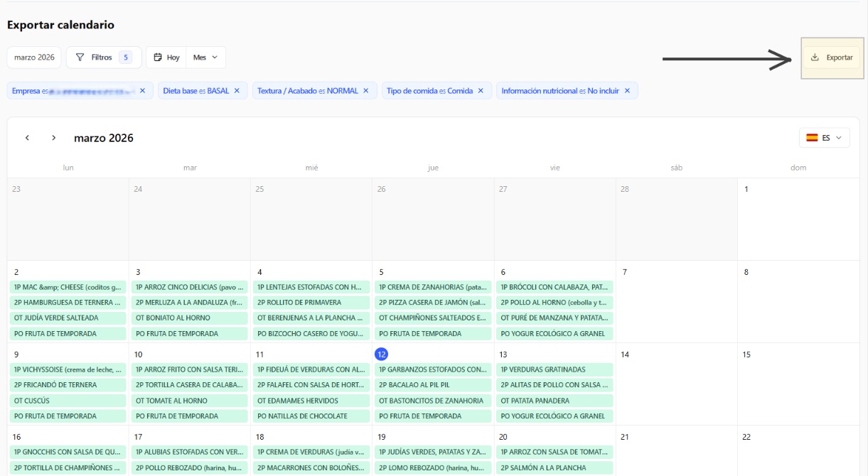The width and height of the screenshot is (868, 476).
Task: Go to previous month arrow
Action: click(x=27, y=138)
